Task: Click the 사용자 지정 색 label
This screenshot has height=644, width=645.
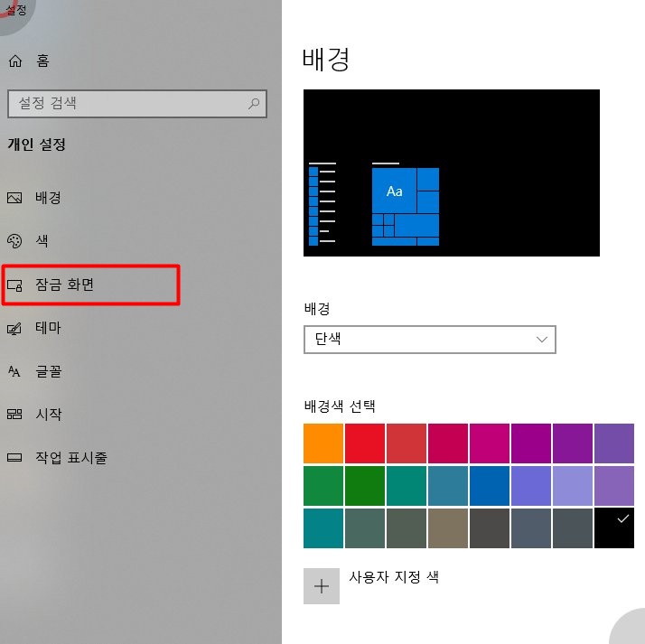Action: click(x=394, y=577)
